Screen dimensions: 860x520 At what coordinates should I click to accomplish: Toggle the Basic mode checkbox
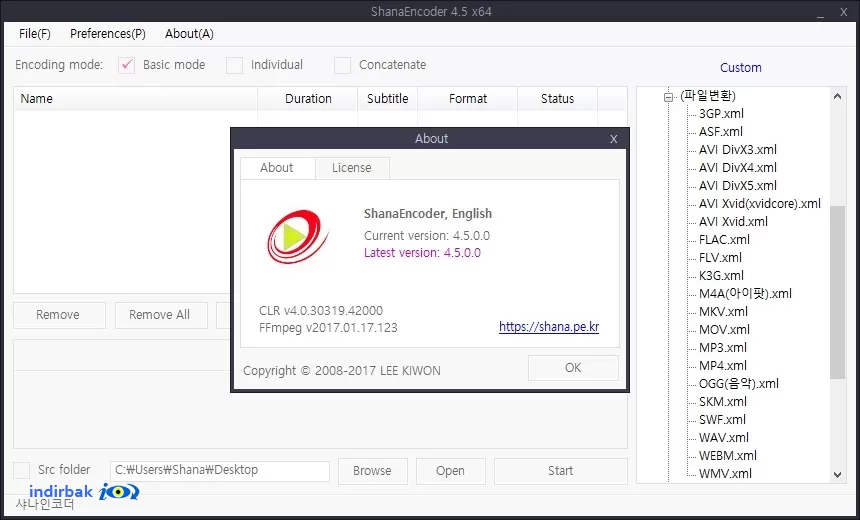pyautogui.click(x=127, y=65)
